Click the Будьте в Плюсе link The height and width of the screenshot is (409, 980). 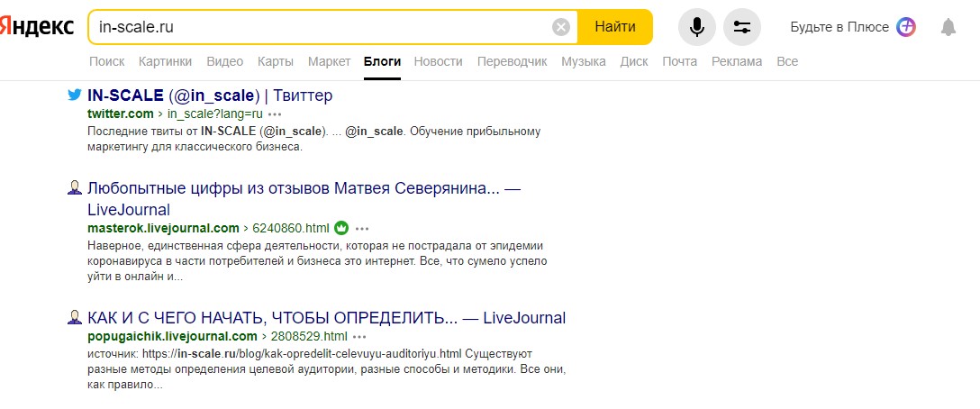pos(839,27)
